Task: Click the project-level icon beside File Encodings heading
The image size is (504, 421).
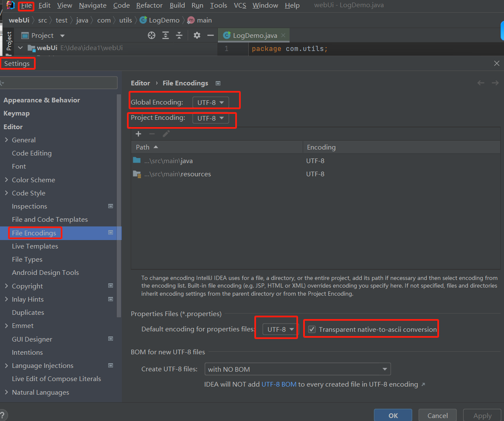Action: [x=218, y=83]
